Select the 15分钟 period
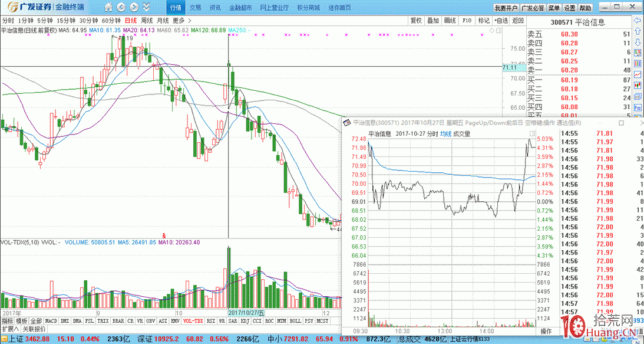 click(x=66, y=20)
